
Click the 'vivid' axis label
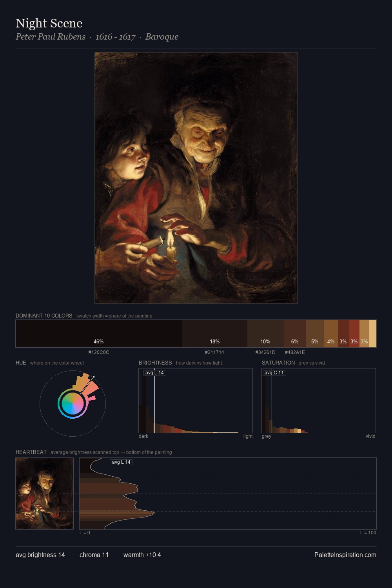(370, 436)
